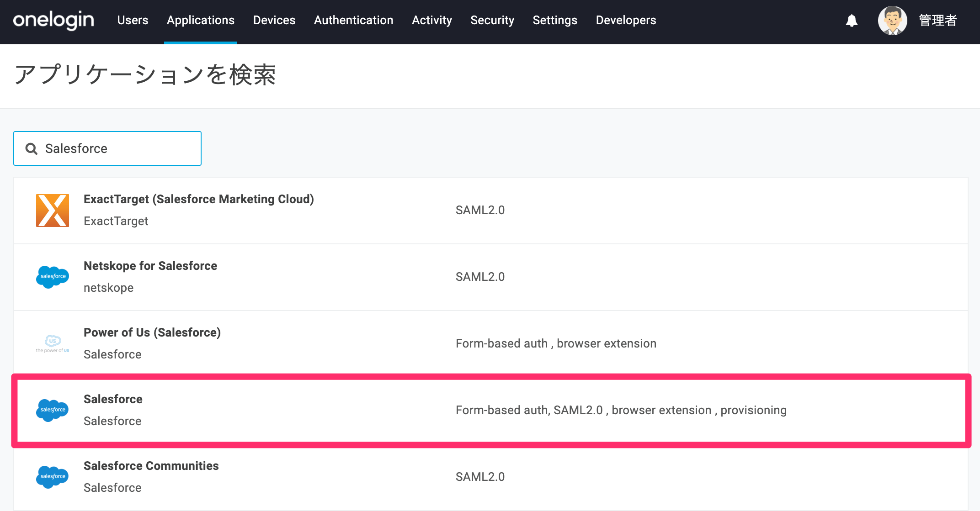The width and height of the screenshot is (980, 511).
Task: Click the ExactTarget vendor text
Action: pos(116,221)
